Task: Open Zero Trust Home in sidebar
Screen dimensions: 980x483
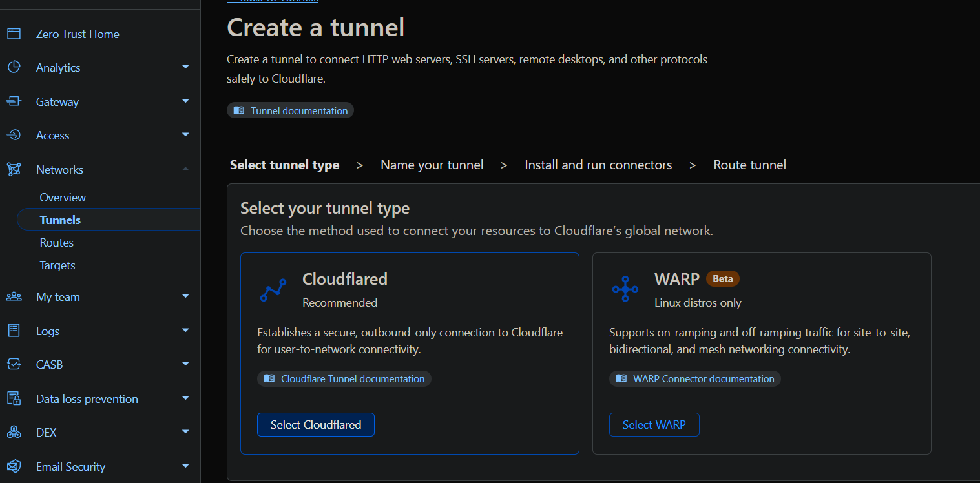Action: coord(78,34)
